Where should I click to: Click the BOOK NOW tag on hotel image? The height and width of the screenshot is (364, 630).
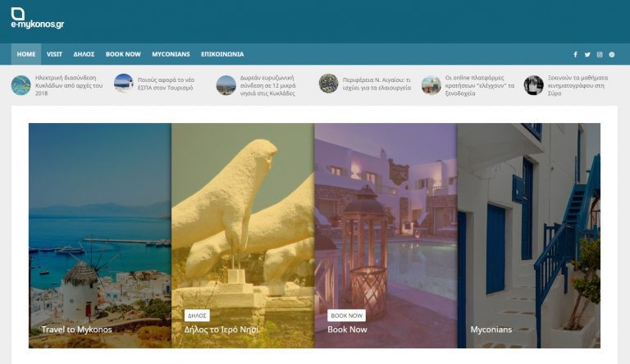pyautogui.click(x=346, y=315)
